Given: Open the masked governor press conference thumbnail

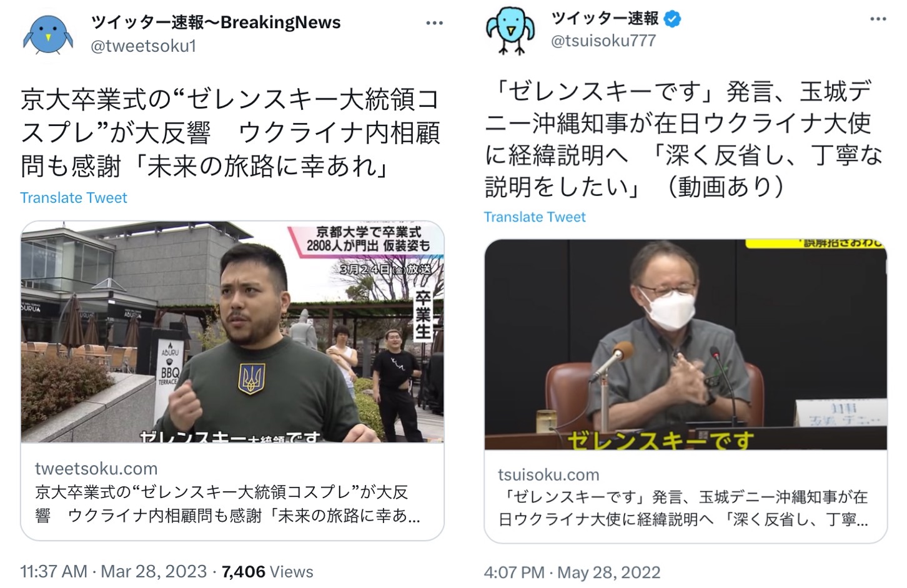Looking at the screenshot, I should [x=686, y=345].
